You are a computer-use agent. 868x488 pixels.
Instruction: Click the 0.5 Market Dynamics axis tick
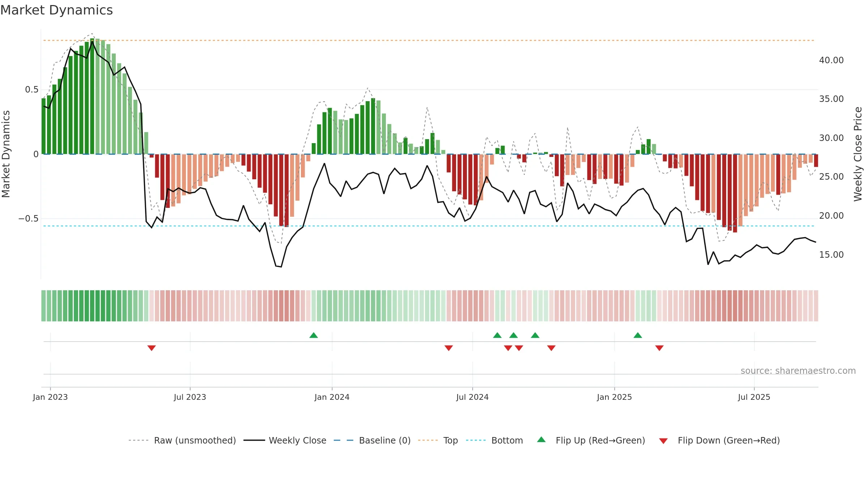32,90
